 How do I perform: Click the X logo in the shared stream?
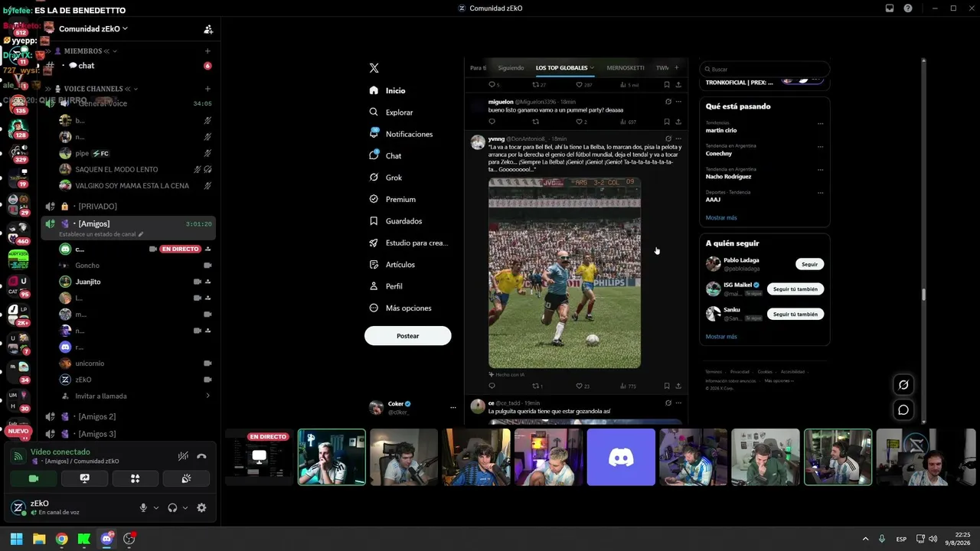click(374, 68)
